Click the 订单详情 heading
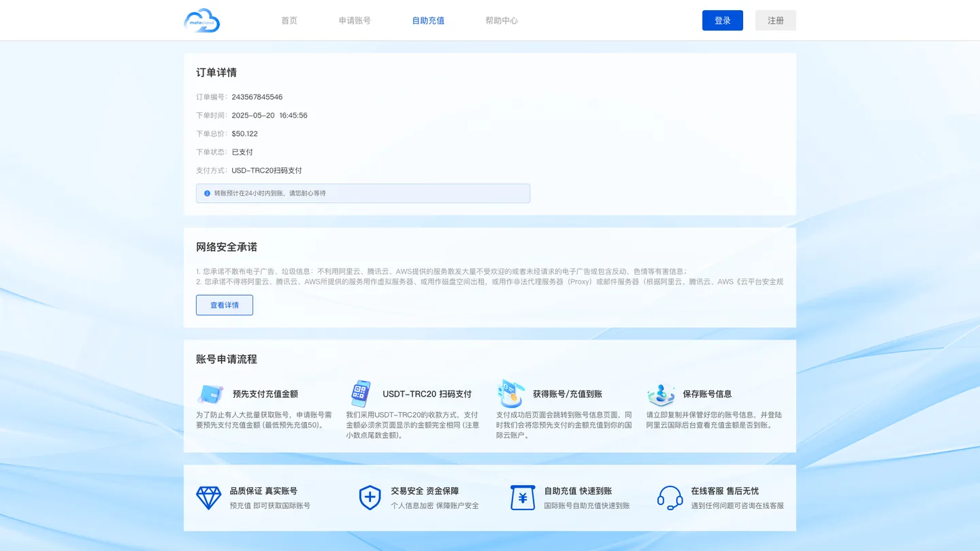 [x=216, y=73]
